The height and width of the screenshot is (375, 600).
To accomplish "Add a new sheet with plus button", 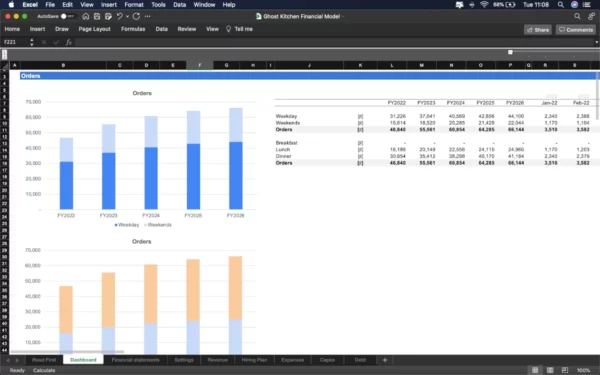I will (385, 360).
